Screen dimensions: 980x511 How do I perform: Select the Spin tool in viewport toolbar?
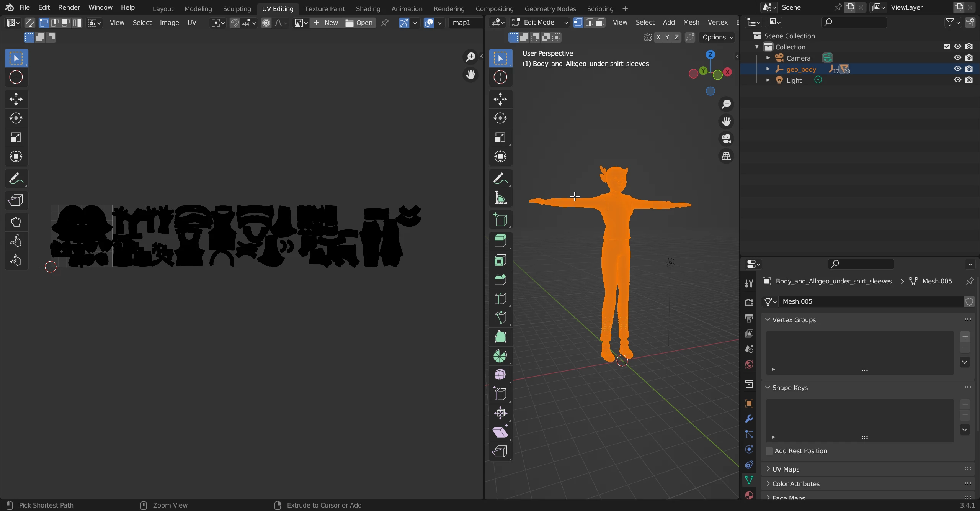pos(500,356)
